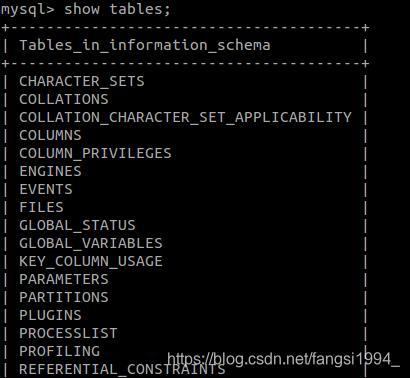Click the GLOBAL_STATUS row
410x378 pixels.
[x=77, y=225]
